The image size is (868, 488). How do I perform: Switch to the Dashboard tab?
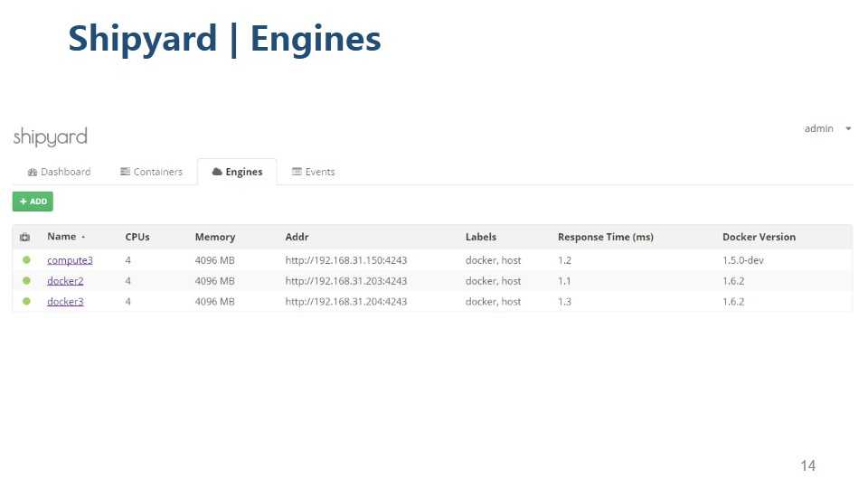click(59, 172)
